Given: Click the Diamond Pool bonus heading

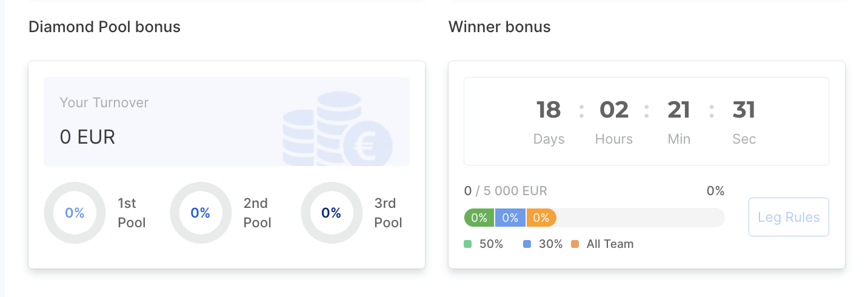Looking at the screenshot, I should [x=104, y=27].
